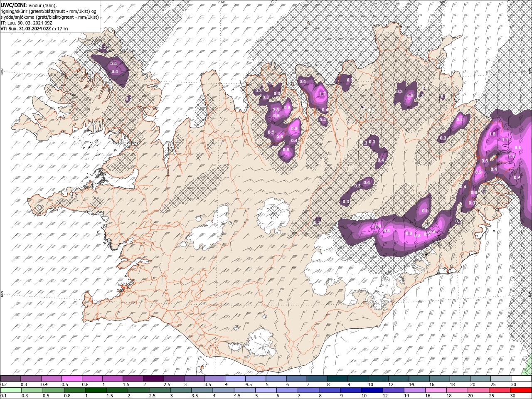Pick the top-row light gray swatch between 25 and 30

click(x=501, y=379)
